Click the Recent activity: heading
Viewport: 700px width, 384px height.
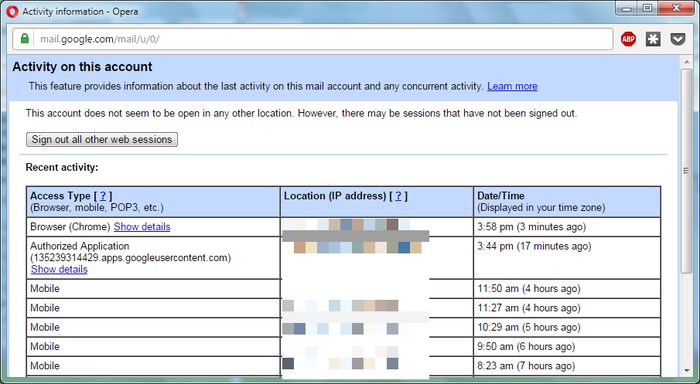pos(62,167)
